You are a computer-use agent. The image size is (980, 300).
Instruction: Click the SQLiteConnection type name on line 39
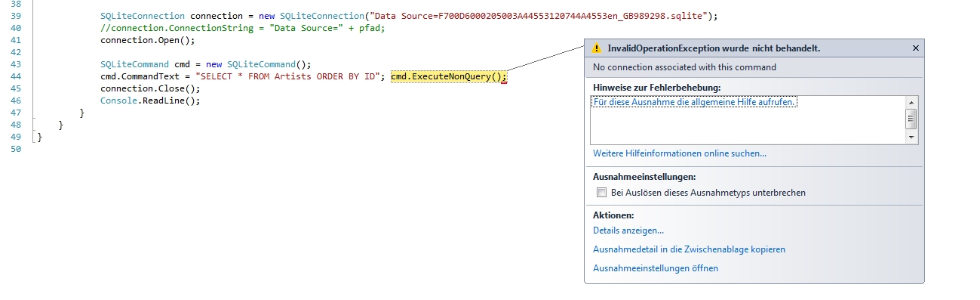tap(143, 16)
